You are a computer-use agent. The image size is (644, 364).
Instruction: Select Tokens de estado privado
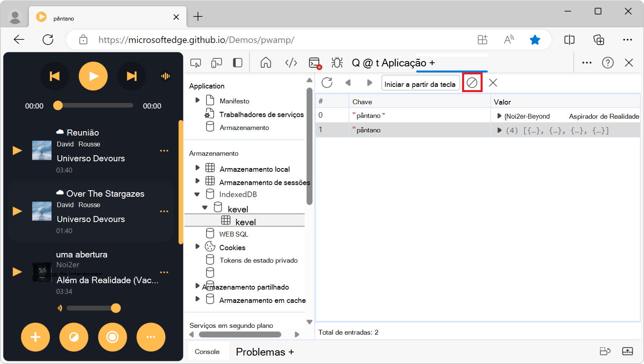(x=258, y=260)
